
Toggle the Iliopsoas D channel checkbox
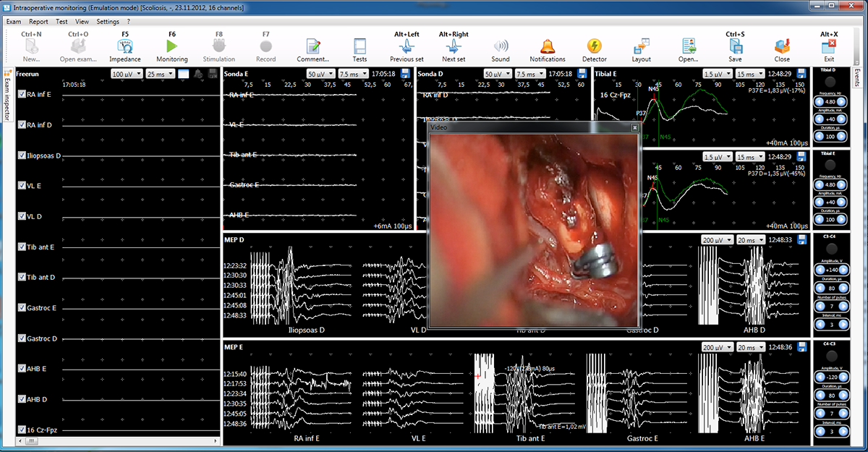(22, 155)
